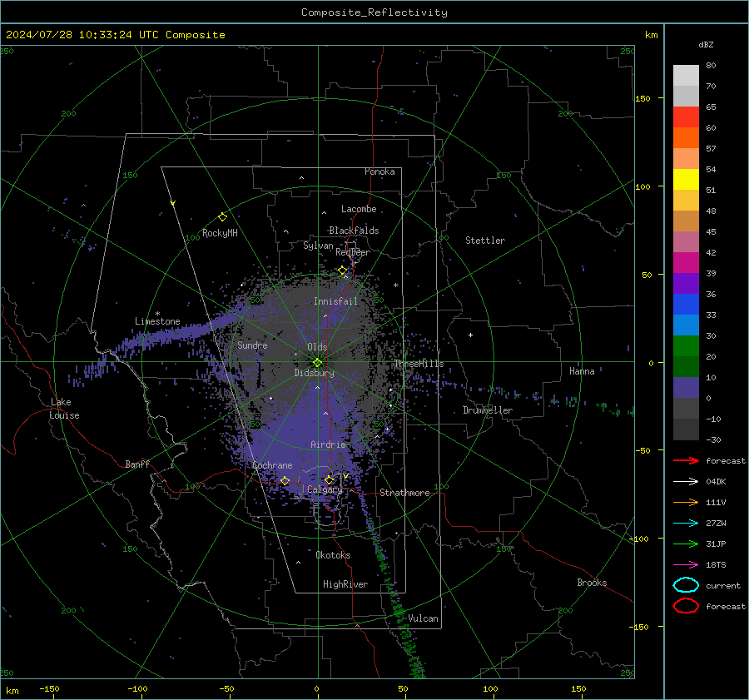Click the Didsbury city label

tap(314, 373)
